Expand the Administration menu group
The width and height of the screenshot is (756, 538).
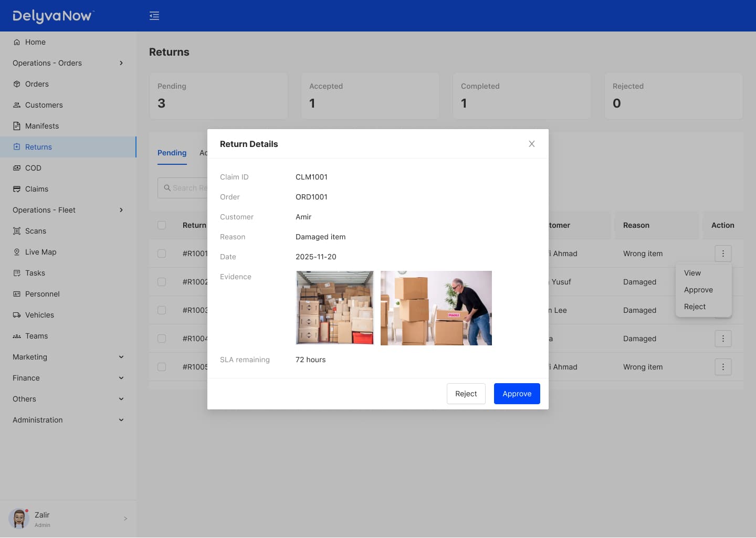(68, 420)
